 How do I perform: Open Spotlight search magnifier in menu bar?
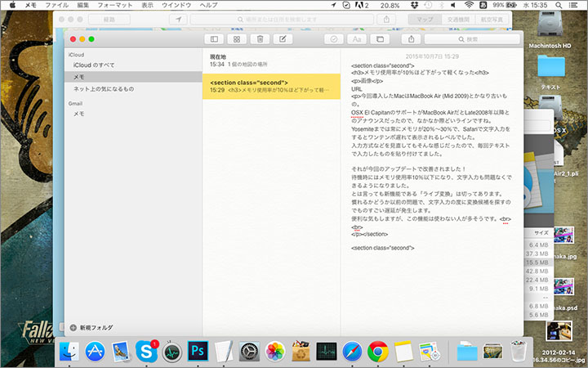pyautogui.click(x=559, y=5)
